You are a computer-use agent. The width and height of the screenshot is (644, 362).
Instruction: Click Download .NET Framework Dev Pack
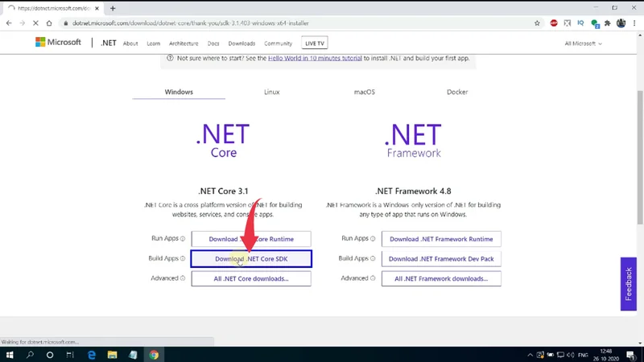[441, 259]
